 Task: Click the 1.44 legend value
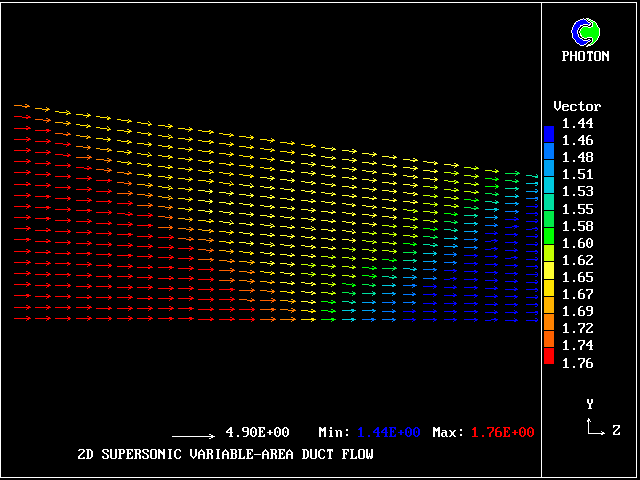[x=577, y=123]
